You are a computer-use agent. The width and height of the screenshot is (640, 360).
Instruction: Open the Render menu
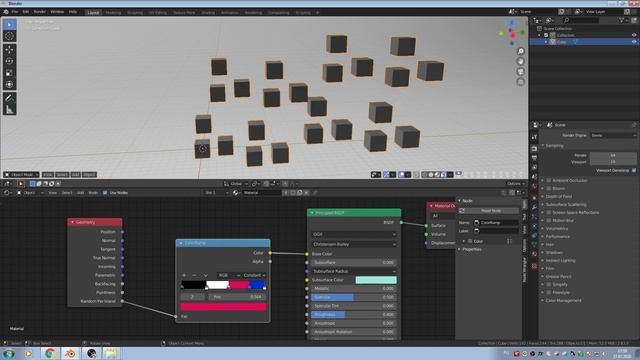(x=40, y=12)
